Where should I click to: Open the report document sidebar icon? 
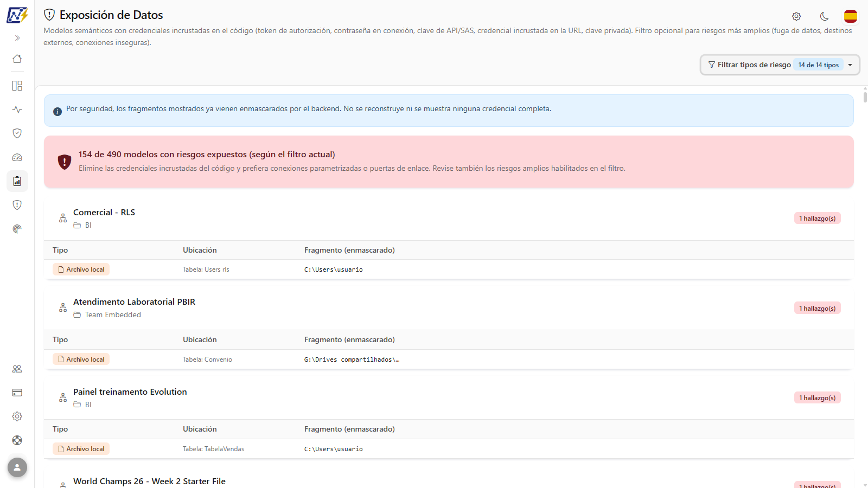pyautogui.click(x=17, y=181)
